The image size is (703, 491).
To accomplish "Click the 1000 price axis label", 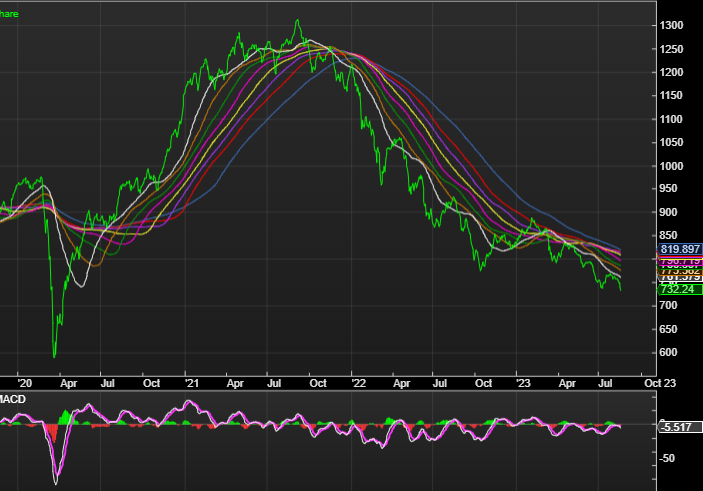I will 671,166.
